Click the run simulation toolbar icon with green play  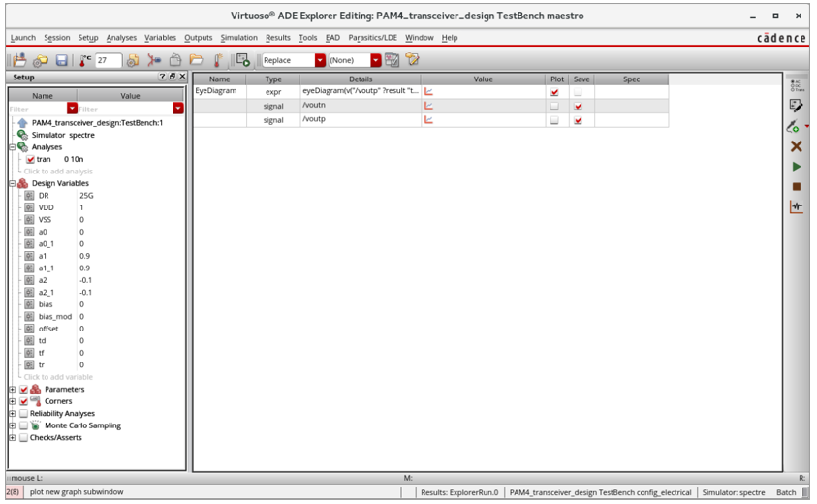click(243, 60)
